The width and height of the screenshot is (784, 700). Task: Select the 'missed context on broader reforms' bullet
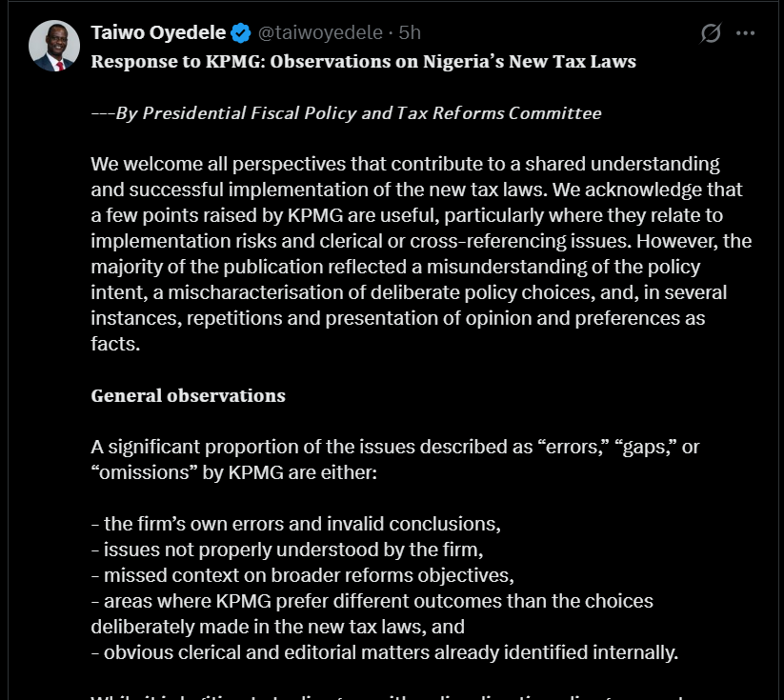pos(302,575)
